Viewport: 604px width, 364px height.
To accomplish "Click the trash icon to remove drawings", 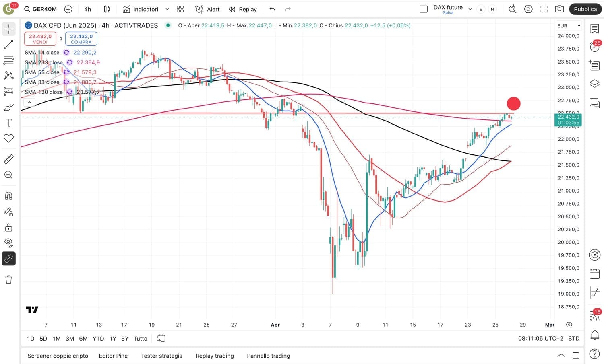I will (8, 280).
